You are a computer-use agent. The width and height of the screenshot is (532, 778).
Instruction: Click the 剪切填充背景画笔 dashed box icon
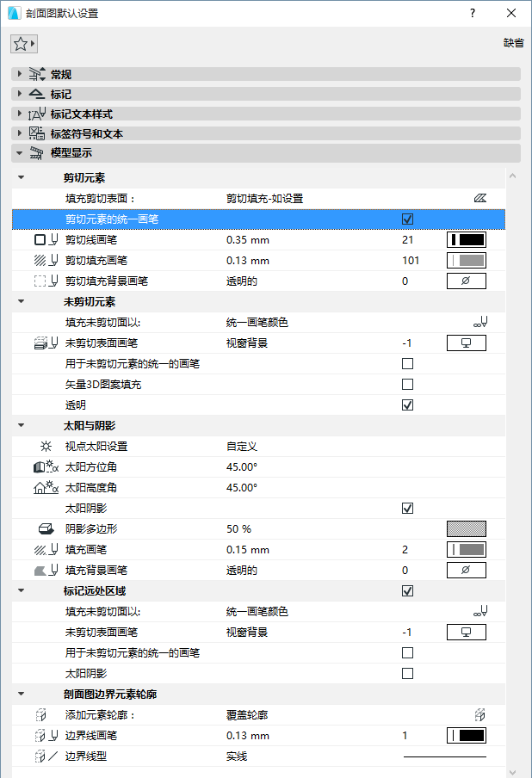(46, 281)
